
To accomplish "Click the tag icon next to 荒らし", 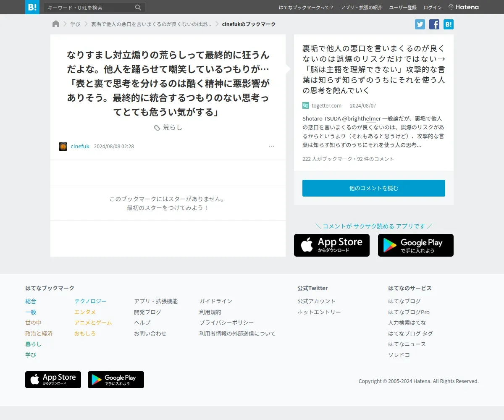I will tap(157, 128).
